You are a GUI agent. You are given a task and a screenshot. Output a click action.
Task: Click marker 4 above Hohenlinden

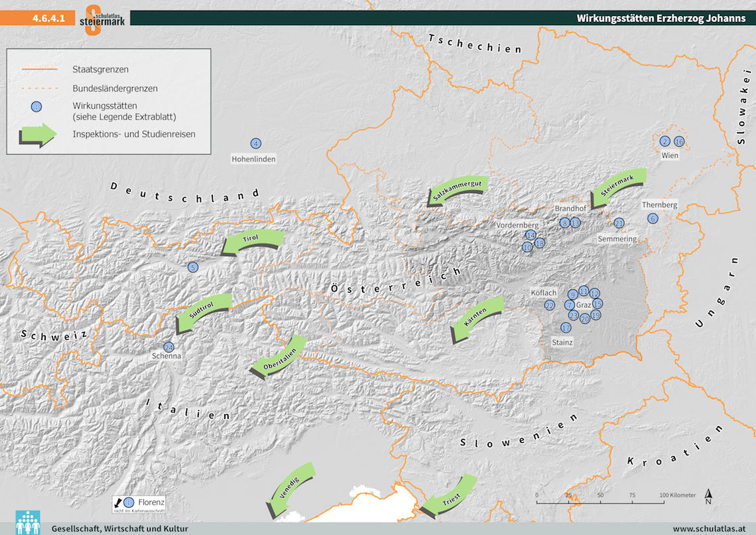[255, 143]
